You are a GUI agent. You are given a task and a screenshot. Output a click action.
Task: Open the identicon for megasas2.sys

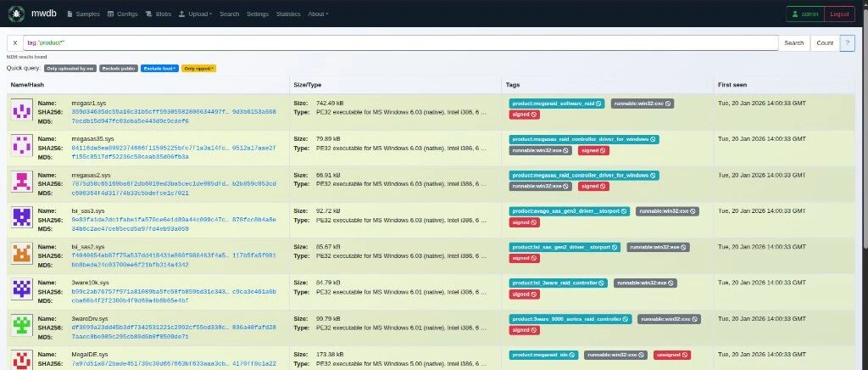pos(22,182)
